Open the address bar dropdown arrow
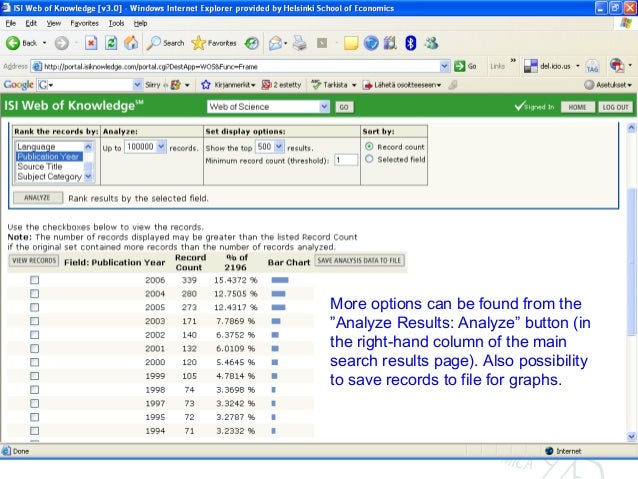Screen dimensions: 638x479 tap(444, 66)
